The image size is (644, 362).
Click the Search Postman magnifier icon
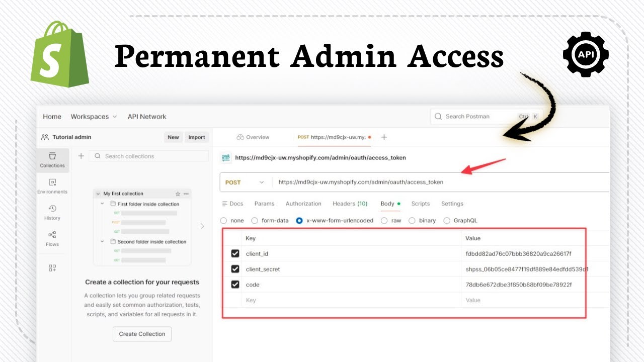[438, 117]
